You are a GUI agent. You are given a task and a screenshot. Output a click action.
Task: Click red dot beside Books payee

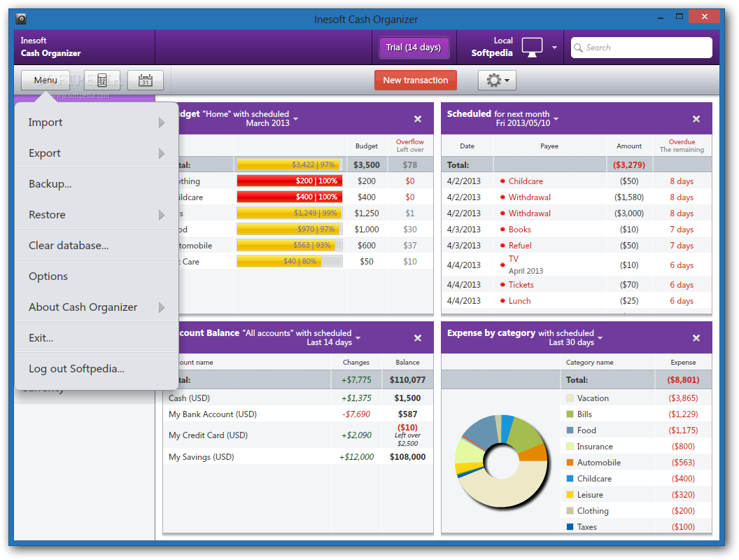502,230
